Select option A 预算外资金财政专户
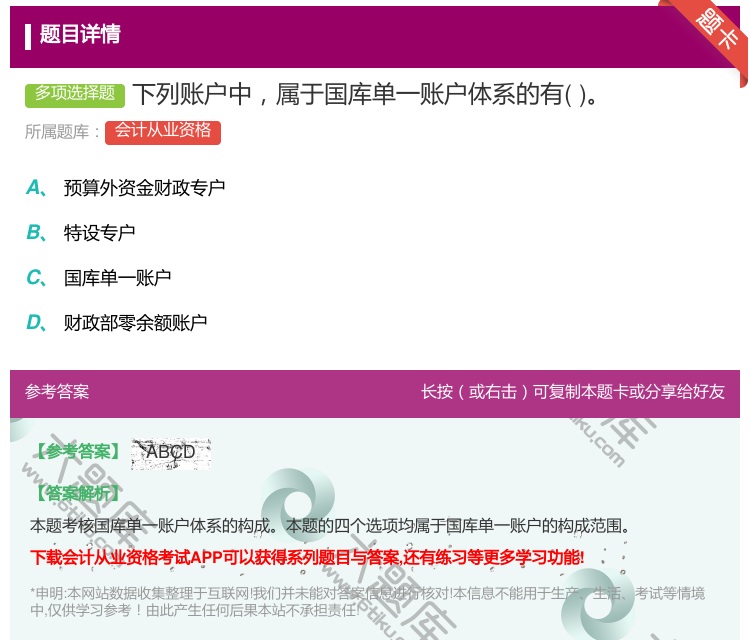The width and height of the screenshot is (750, 640). point(144,188)
